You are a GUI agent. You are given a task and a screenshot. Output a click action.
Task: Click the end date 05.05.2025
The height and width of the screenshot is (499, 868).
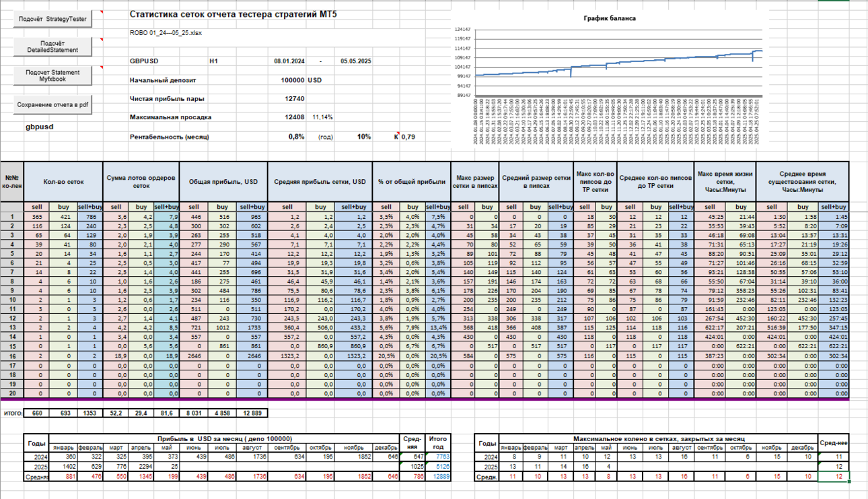coord(356,61)
